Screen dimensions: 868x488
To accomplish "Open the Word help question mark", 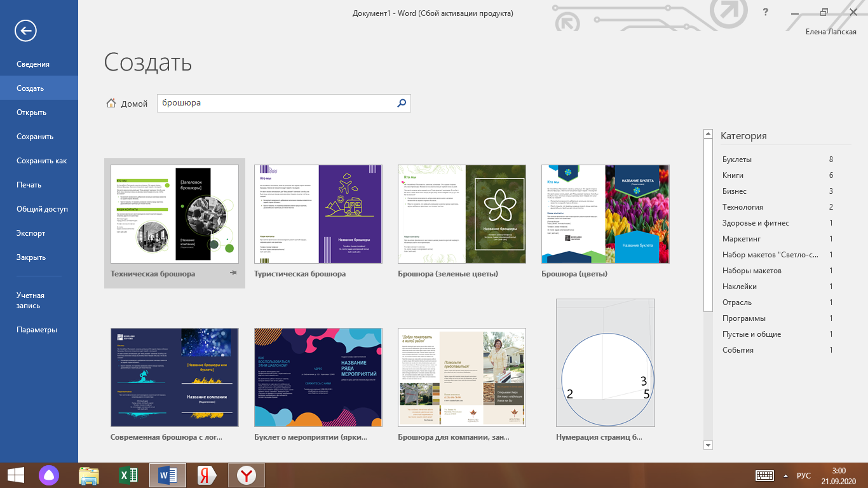I will click(766, 12).
